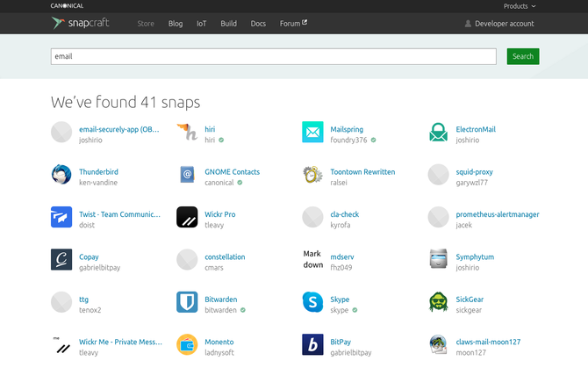This screenshot has height=368, width=588.
Task: Click the email search input field
Action: click(274, 56)
